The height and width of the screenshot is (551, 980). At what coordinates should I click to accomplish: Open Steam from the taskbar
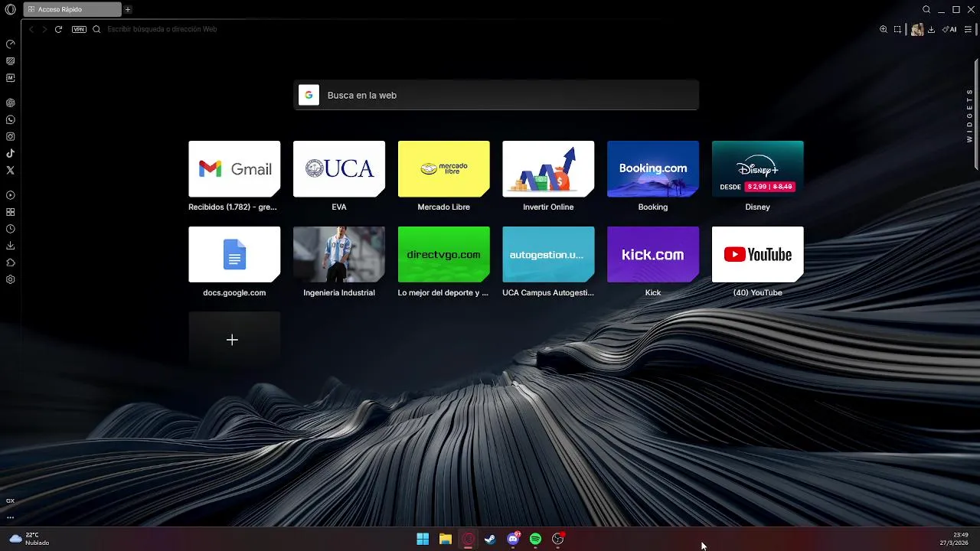[490, 539]
